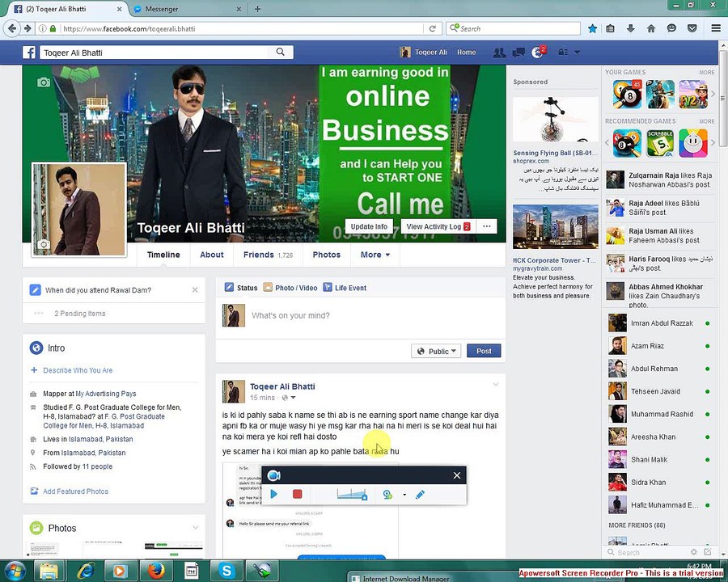Open Internet Explorer from the taskbar
Image resolution: width=728 pixels, height=582 pixels.
pyautogui.click(x=86, y=571)
